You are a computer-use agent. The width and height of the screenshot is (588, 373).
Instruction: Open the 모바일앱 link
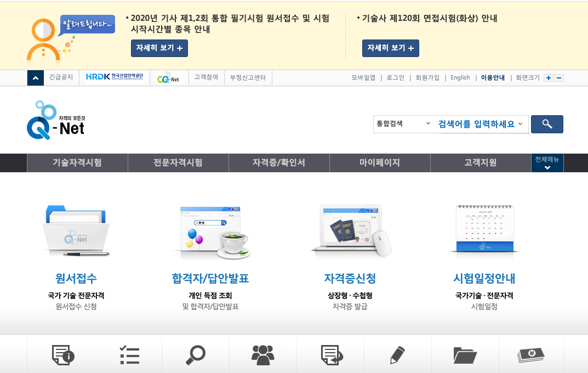[x=363, y=78]
